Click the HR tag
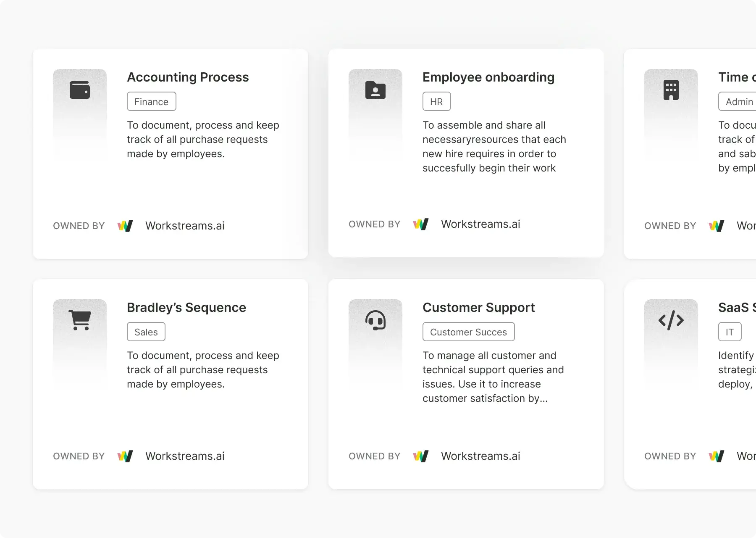The image size is (756, 538). pos(436,102)
